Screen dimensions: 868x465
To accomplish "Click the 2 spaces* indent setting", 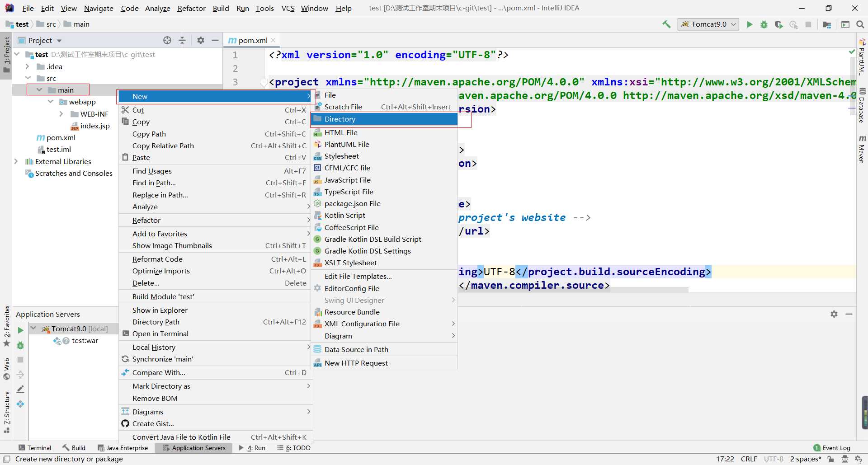I will [x=806, y=459].
